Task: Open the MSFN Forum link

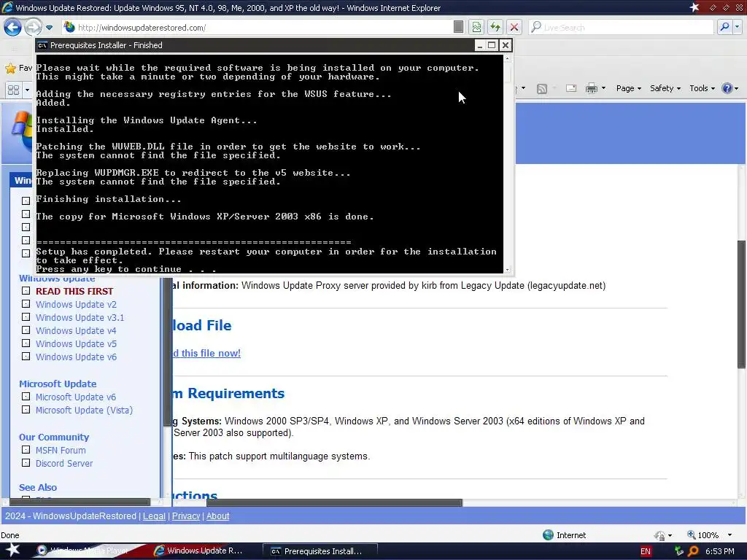Action: click(x=61, y=451)
